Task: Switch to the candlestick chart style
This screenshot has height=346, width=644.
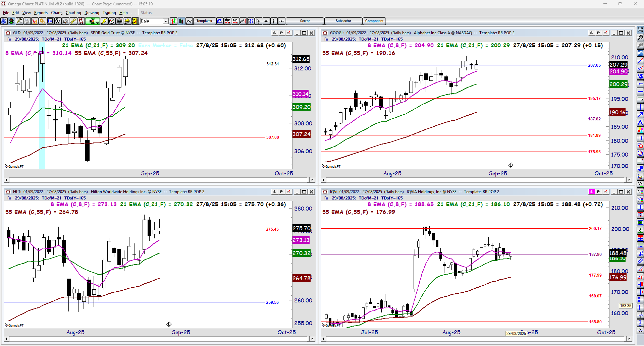Action: coord(181,21)
